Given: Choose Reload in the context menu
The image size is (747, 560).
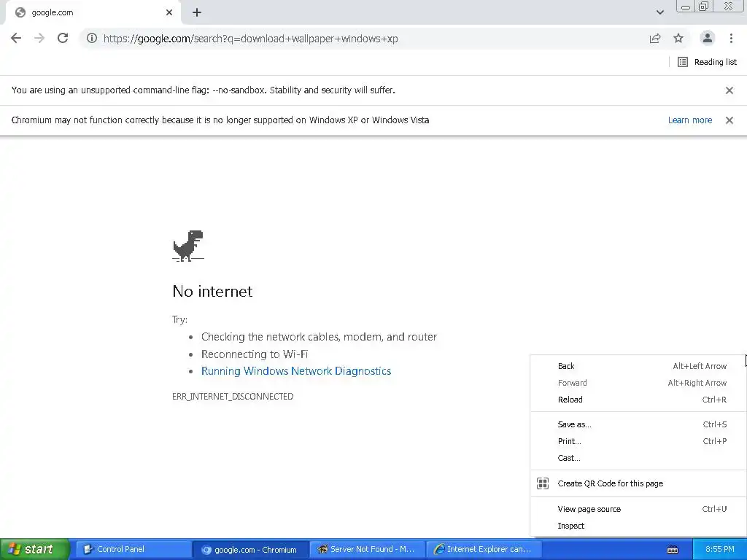Looking at the screenshot, I should click(x=638, y=400).
